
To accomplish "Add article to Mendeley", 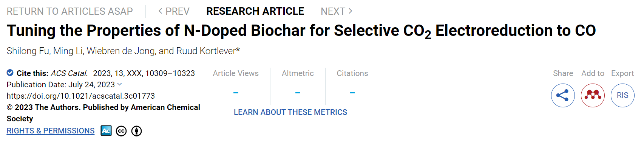I will coord(593,95).
